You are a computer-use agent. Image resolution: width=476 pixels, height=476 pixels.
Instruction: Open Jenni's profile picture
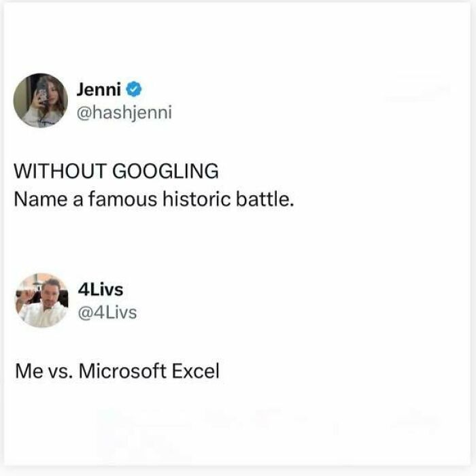tap(41, 101)
